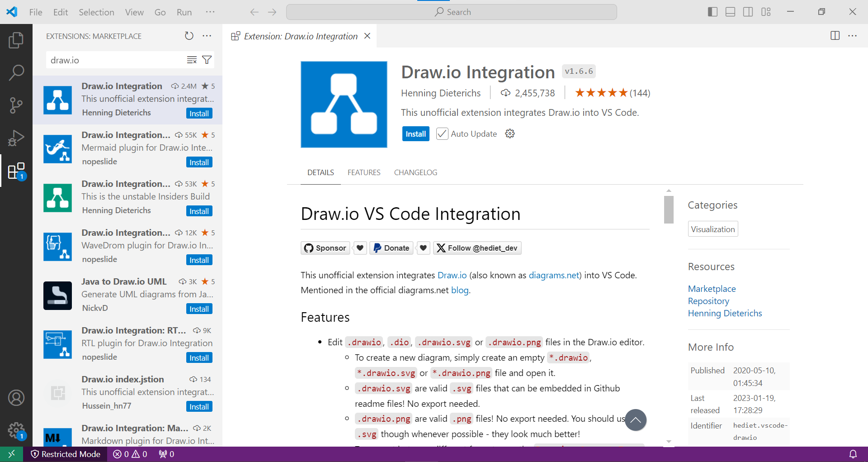
Task: Install the Draw.io Integration extension from detail page
Action: point(415,134)
